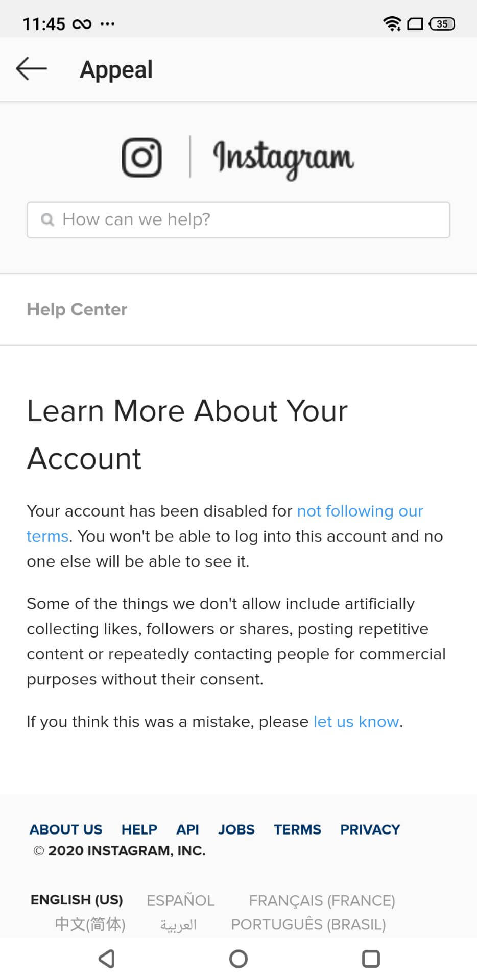Select PORTUGUÊS (BRASIL) as language

(x=307, y=924)
